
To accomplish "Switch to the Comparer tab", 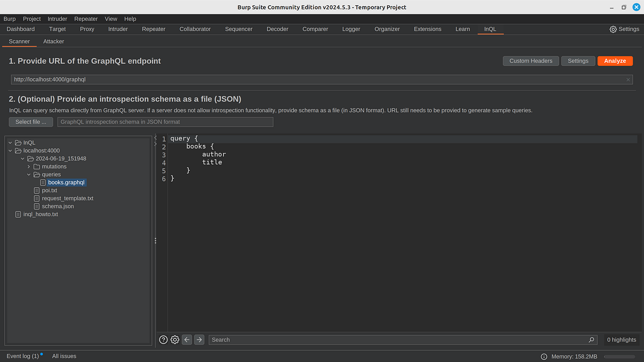I will click(x=315, y=29).
